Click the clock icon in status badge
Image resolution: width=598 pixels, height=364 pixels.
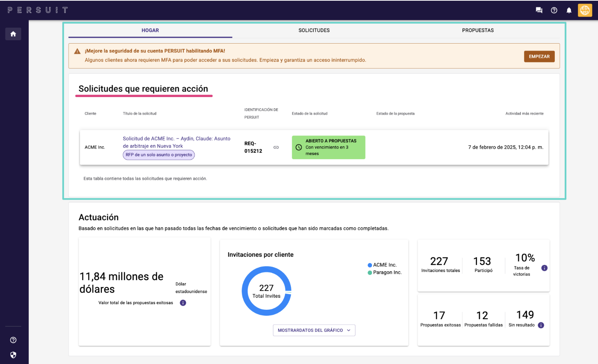coord(299,147)
